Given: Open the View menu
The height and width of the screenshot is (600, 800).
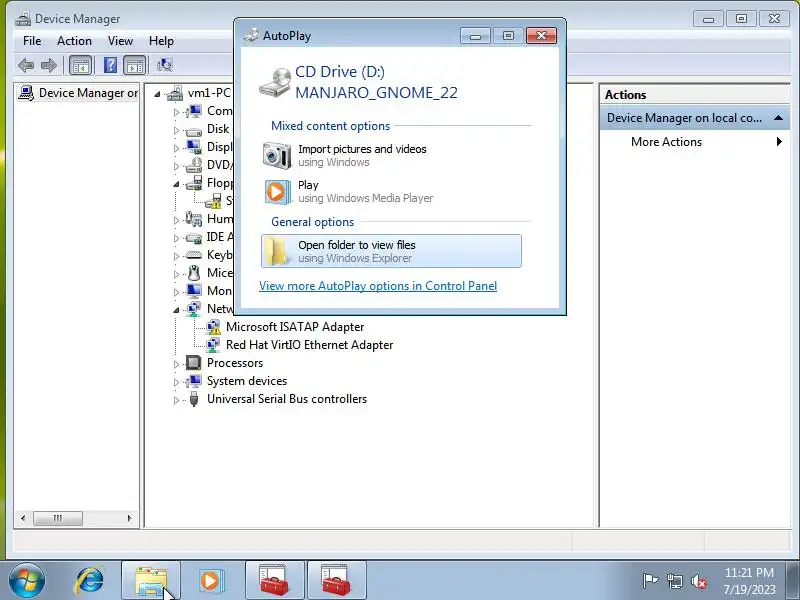Looking at the screenshot, I should [120, 41].
